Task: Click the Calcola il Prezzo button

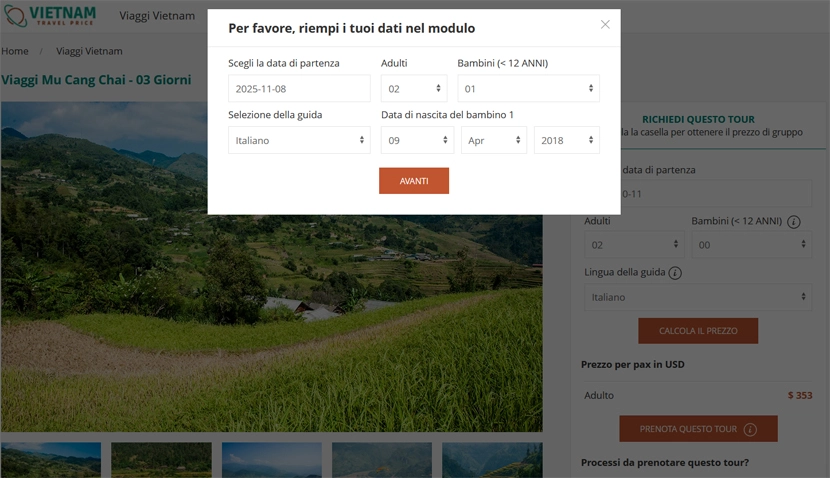Action: 698,331
